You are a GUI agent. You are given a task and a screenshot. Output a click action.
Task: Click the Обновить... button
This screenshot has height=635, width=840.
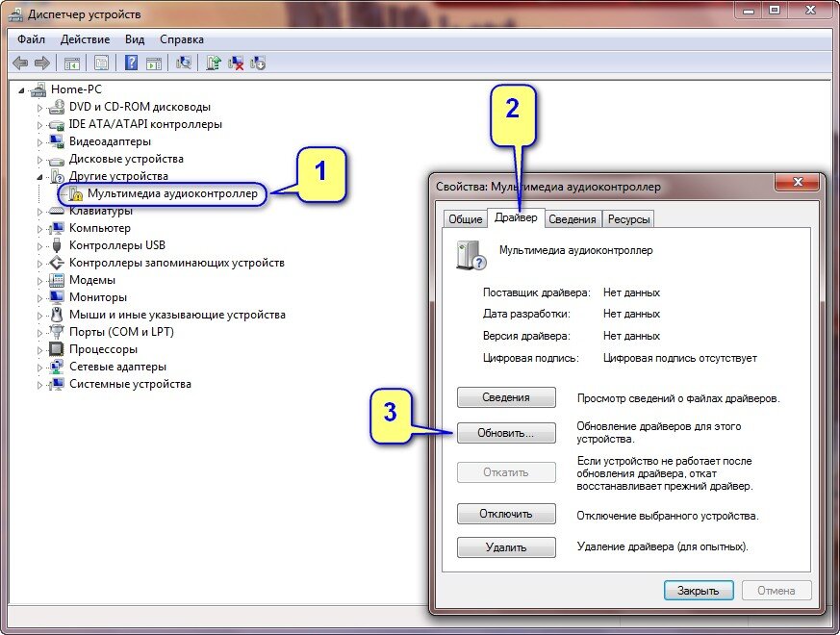506,433
